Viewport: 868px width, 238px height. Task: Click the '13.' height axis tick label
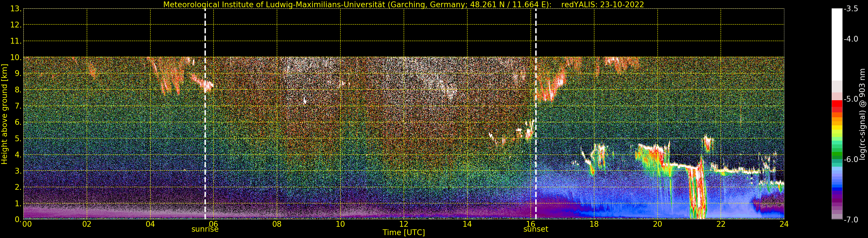(16, 9)
